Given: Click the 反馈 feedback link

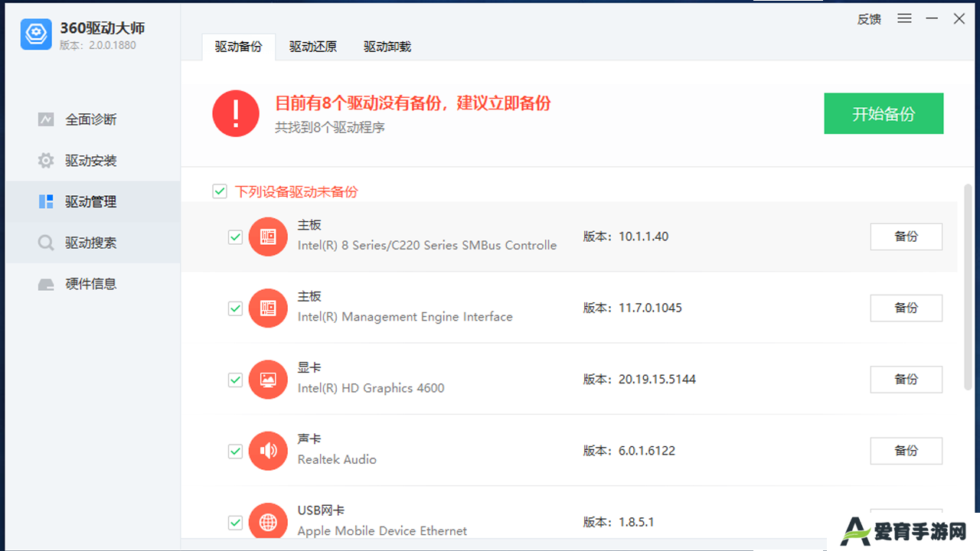Looking at the screenshot, I should (869, 19).
